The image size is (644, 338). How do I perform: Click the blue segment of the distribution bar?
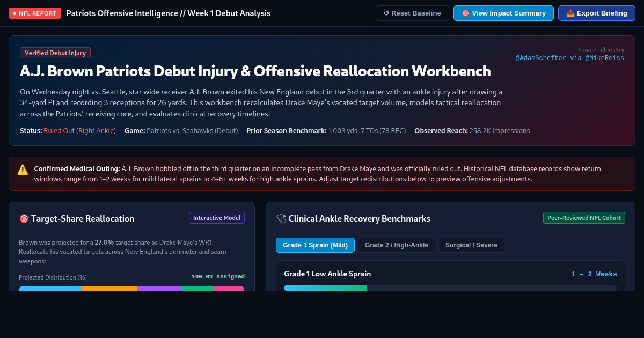[50, 289]
